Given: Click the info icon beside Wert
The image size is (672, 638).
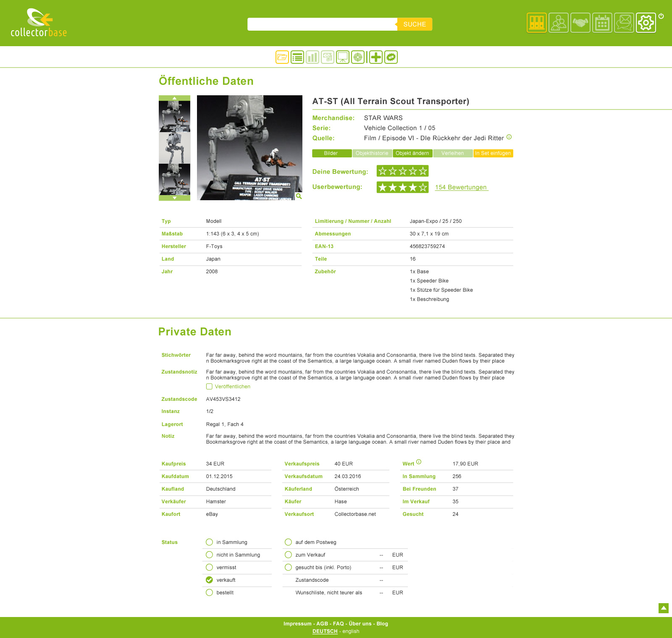Looking at the screenshot, I should 419,462.
